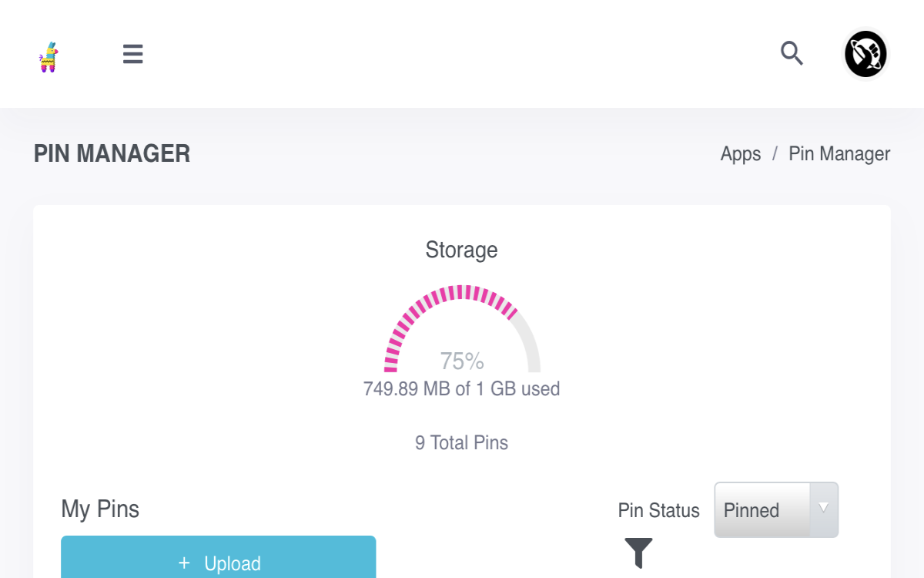The width and height of the screenshot is (924, 578).
Task: Open search with the magnifier icon
Action: 792,53
